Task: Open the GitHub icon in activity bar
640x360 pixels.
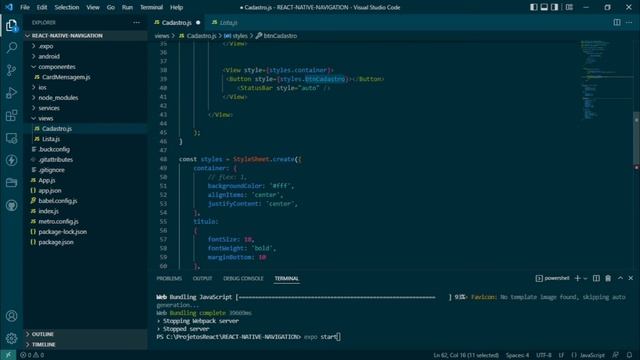Action: point(11,205)
